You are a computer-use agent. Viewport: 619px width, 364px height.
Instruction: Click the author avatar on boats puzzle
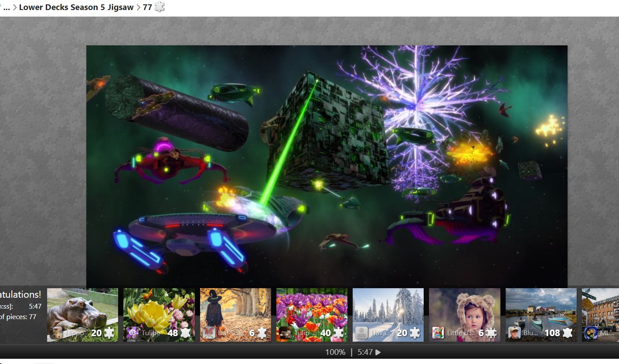pos(515,333)
